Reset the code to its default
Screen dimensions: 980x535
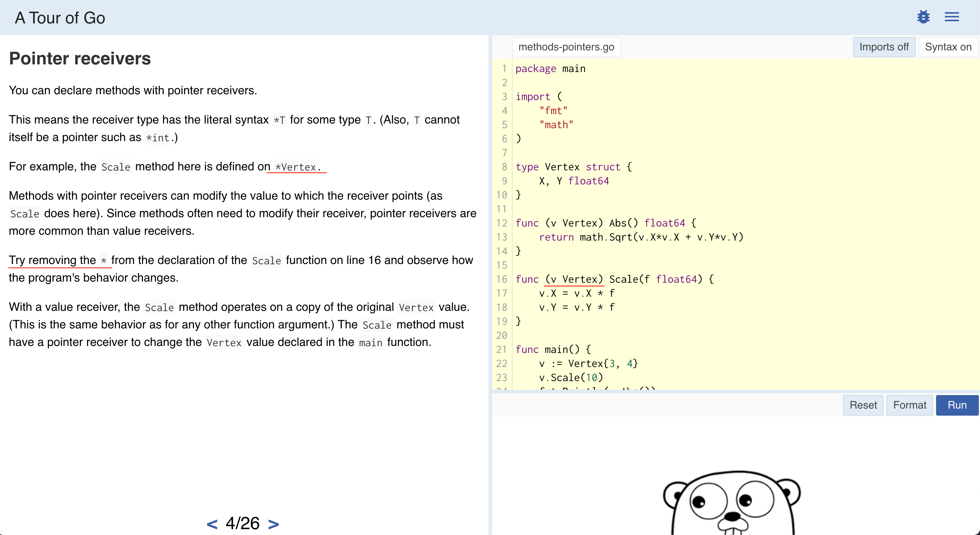[863, 405]
